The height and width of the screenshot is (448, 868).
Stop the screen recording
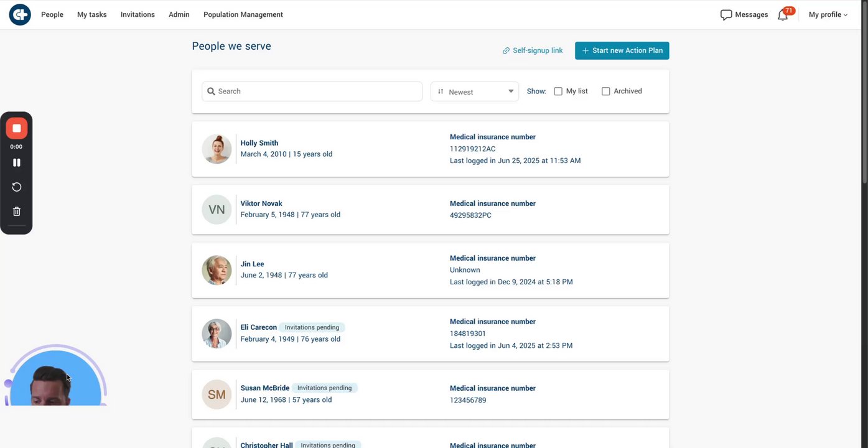coord(17,128)
